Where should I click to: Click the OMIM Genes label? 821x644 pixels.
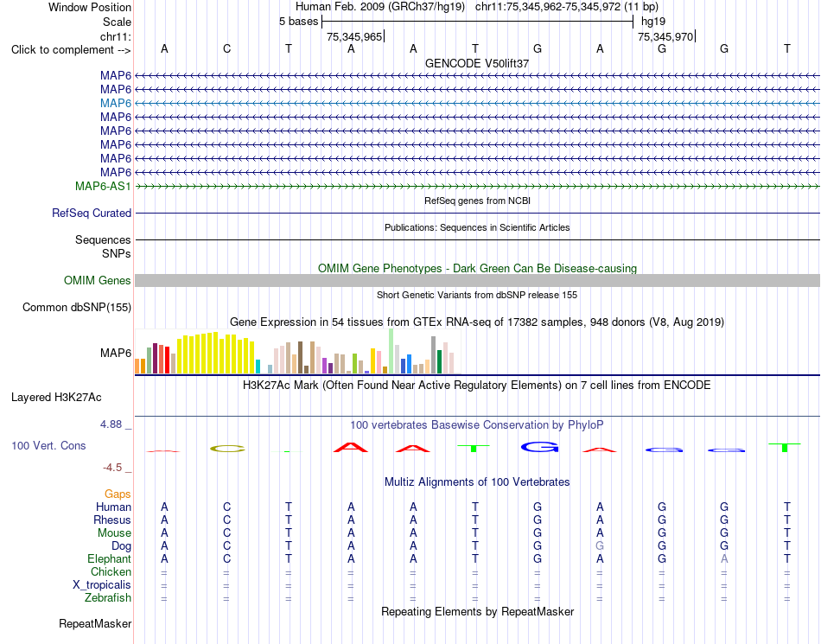pyautogui.click(x=98, y=281)
